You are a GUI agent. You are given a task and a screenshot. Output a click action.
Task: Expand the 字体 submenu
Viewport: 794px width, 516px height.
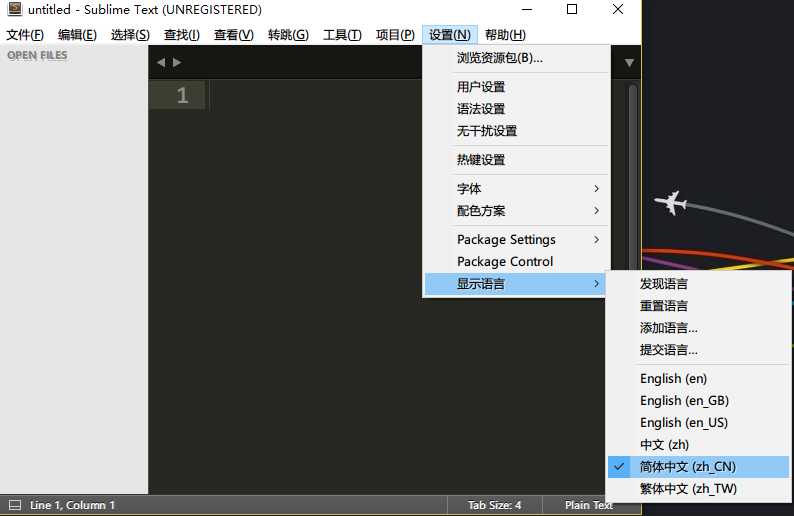tap(516, 189)
